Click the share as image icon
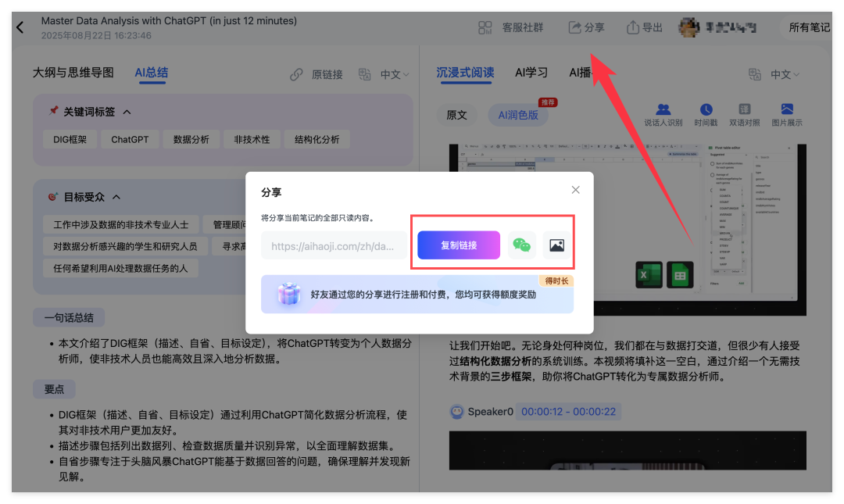The height and width of the screenshot is (504, 844). [x=556, y=245]
